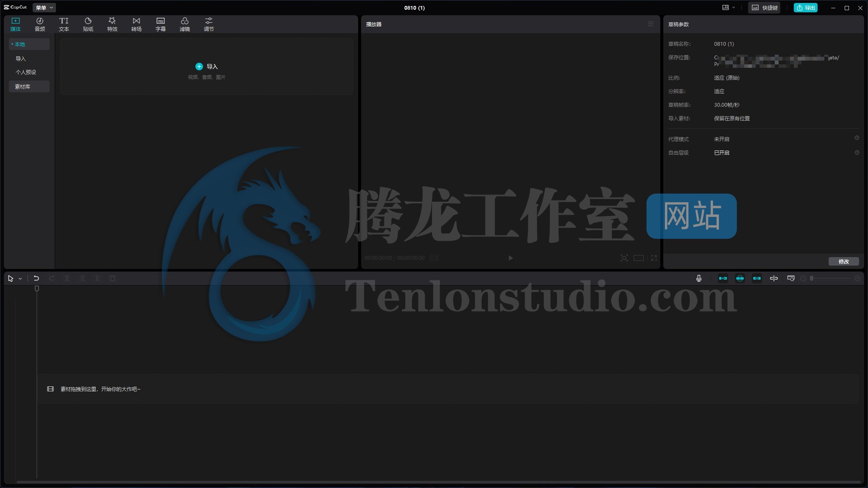Toggle main track magnet snapping
This screenshot has height=488, width=868.
pyautogui.click(x=723, y=278)
